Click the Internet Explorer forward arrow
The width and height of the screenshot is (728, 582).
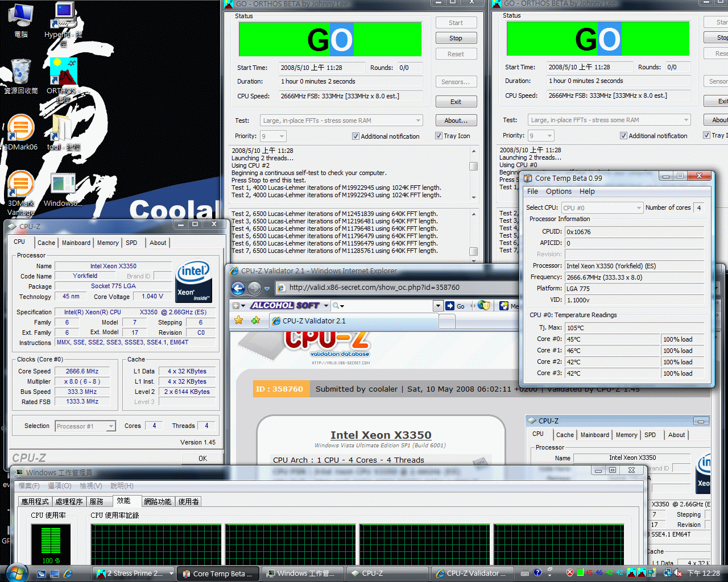click(x=254, y=288)
